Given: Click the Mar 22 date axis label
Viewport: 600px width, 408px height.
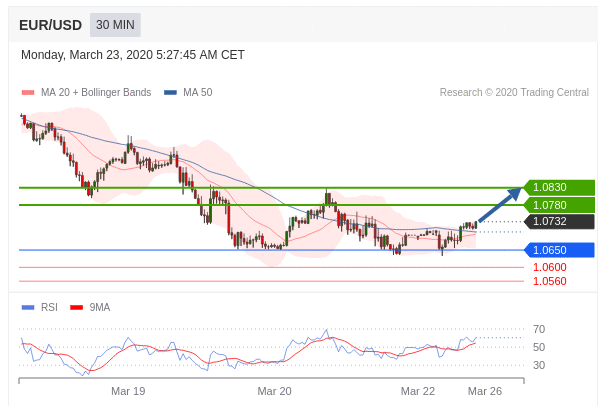Looking at the screenshot, I should 418,391.
